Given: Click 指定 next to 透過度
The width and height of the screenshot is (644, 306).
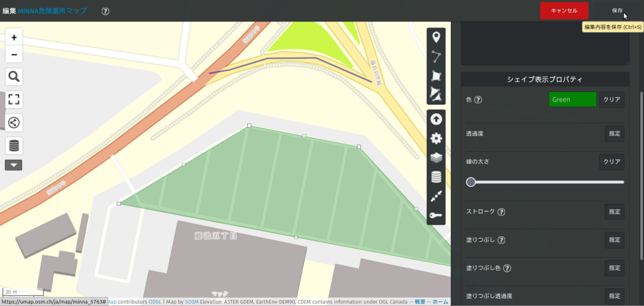Looking at the screenshot, I should pyautogui.click(x=614, y=133).
